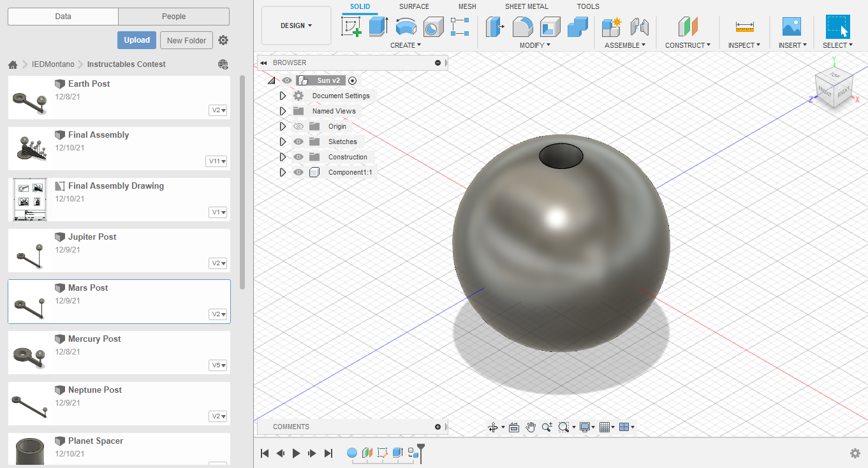The height and width of the screenshot is (468, 868).
Task: Open the DESIGN workspace dropdown
Action: click(x=297, y=26)
